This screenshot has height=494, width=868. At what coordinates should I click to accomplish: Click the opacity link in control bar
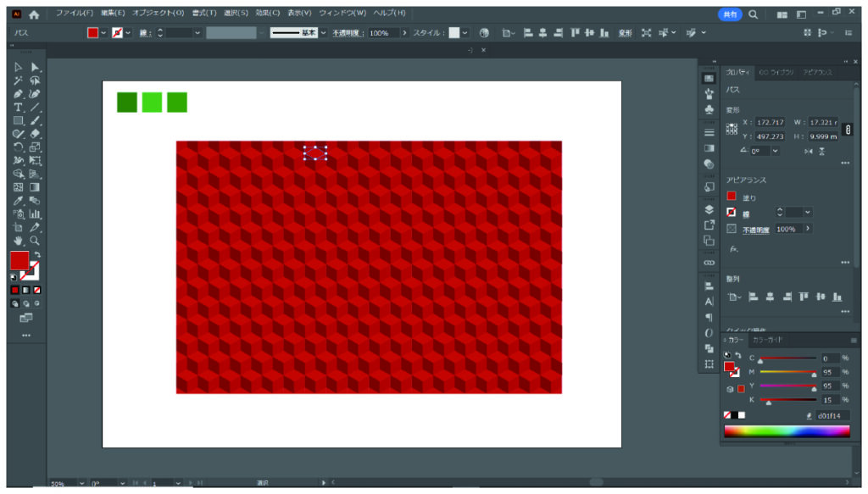click(348, 33)
